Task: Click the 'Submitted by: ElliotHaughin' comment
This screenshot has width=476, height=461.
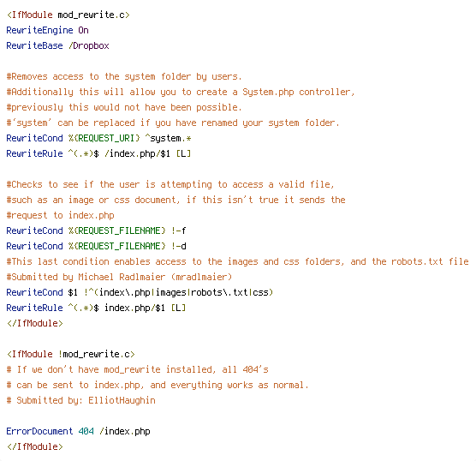Action: 81,400
